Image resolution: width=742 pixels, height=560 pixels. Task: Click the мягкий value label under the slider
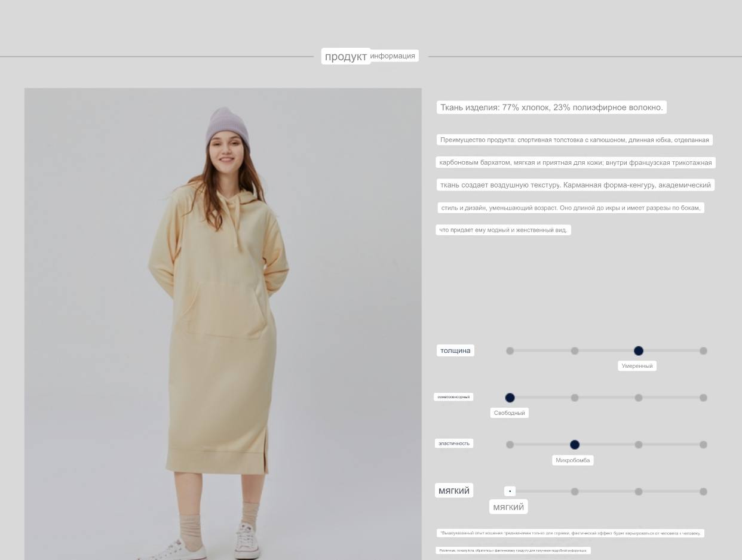point(508,507)
